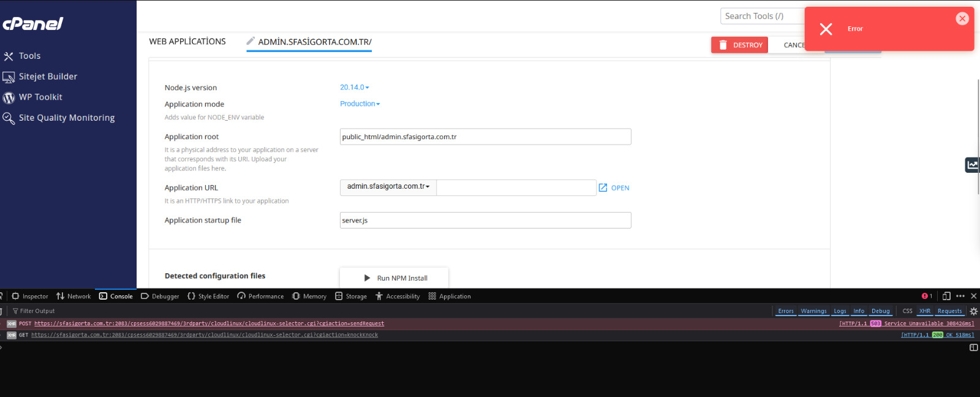This screenshot has width=980, height=397.
Task: Click the XHR badge on POST row
Action: [12, 323]
